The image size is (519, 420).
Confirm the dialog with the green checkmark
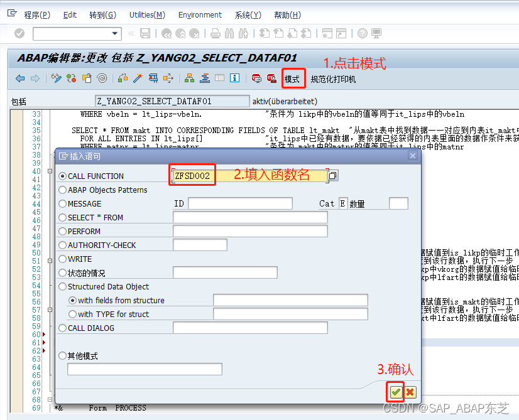tap(395, 391)
